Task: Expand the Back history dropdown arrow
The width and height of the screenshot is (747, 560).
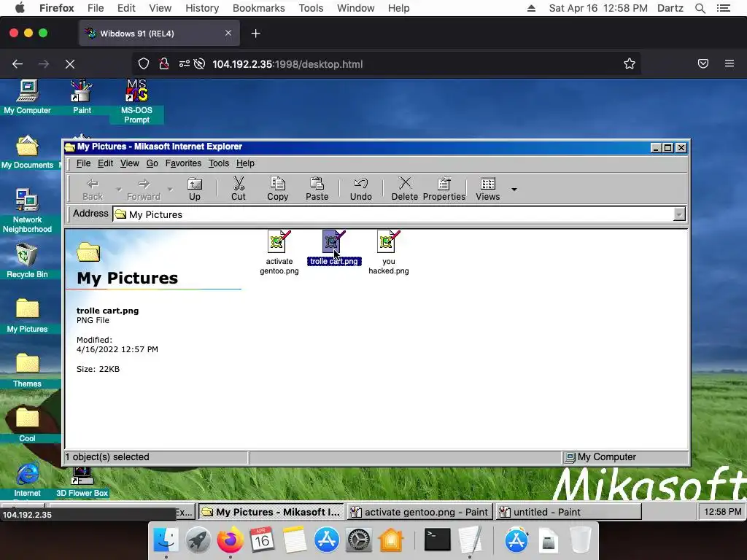Action: pyautogui.click(x=118, y=190)
